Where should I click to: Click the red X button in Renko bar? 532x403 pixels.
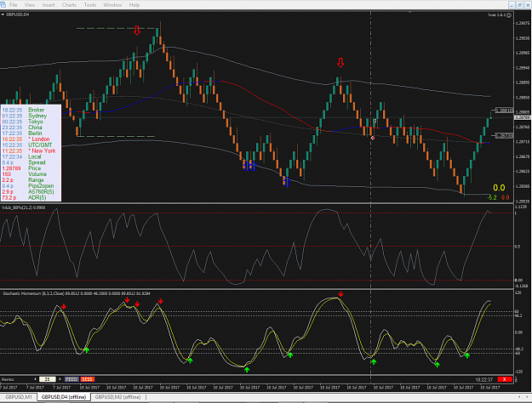pyautogui.click(x=505, y=379)
